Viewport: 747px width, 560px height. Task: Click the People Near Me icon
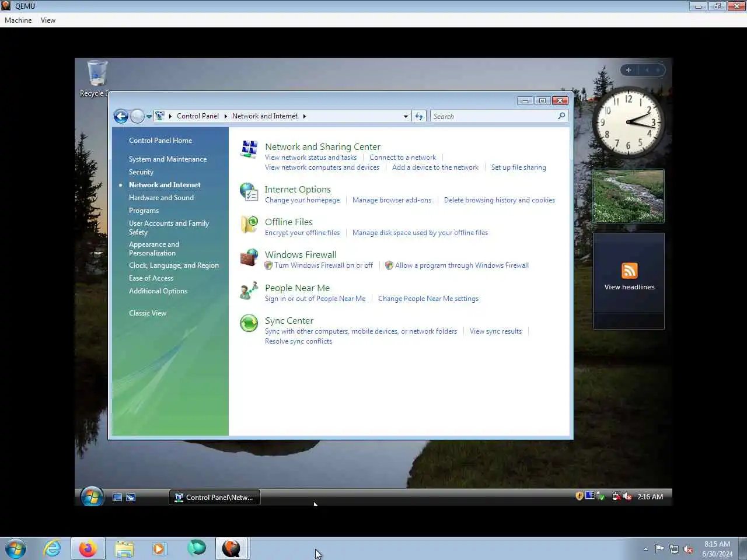tap(249, 290)
